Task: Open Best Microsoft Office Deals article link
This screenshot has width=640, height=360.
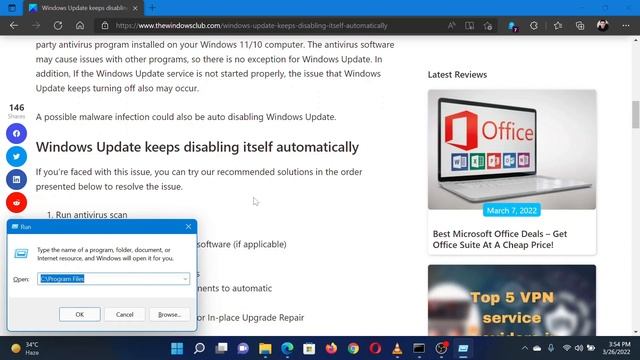Action: 500,239
